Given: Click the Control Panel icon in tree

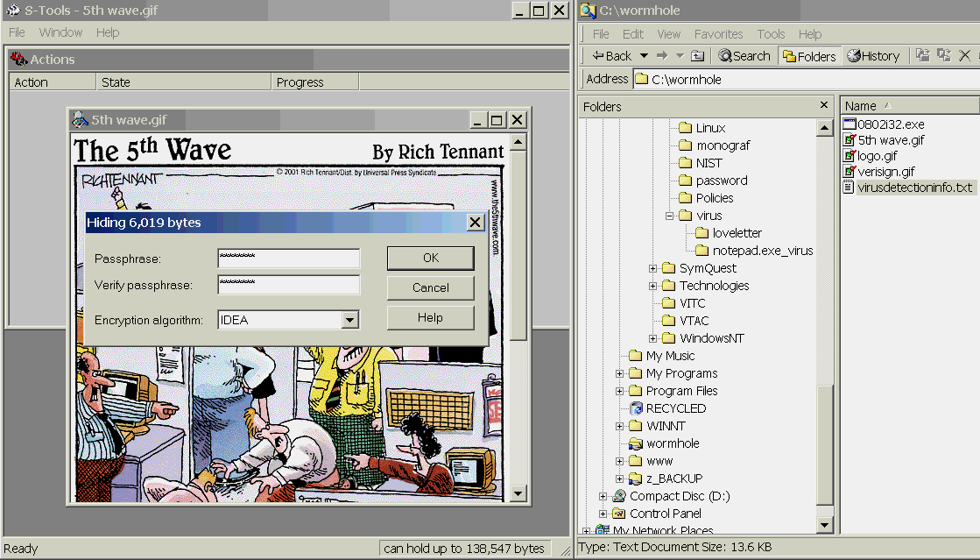Looking at the screenshot, I should tap(619, 514).
